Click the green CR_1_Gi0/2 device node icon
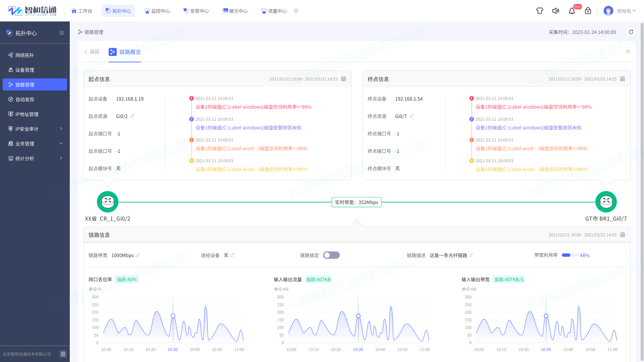644x362 pixels. 107,201
